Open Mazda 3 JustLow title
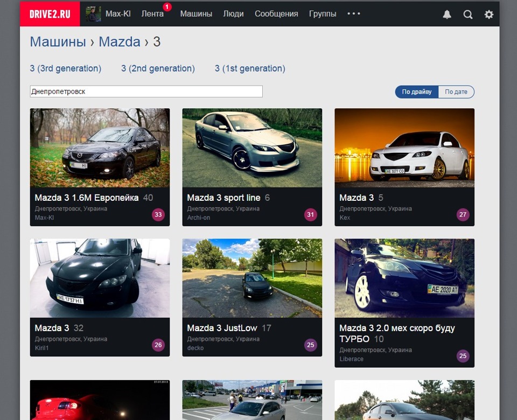Screen dimensions: 517x420 [222, 328]
